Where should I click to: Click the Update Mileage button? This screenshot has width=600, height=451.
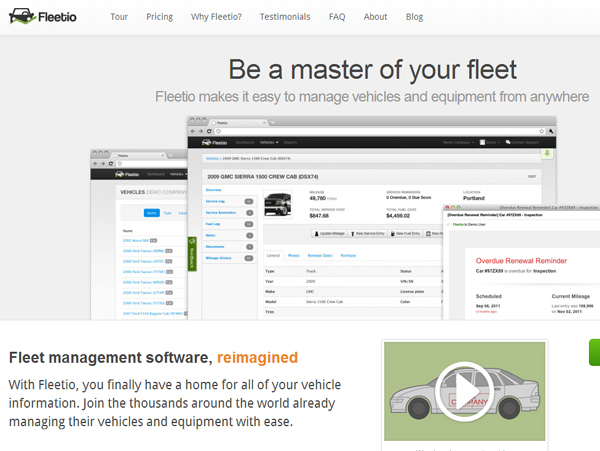[329, 233]
